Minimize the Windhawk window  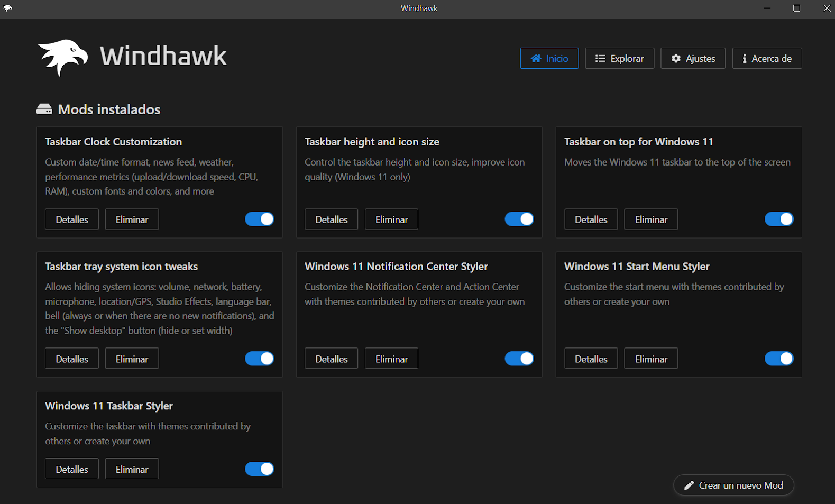point(767,8)
